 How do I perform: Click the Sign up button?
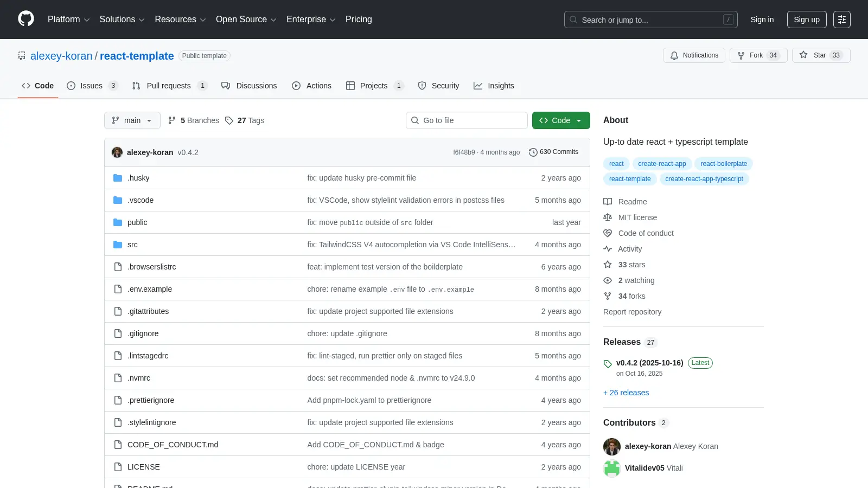click(807, 20)
